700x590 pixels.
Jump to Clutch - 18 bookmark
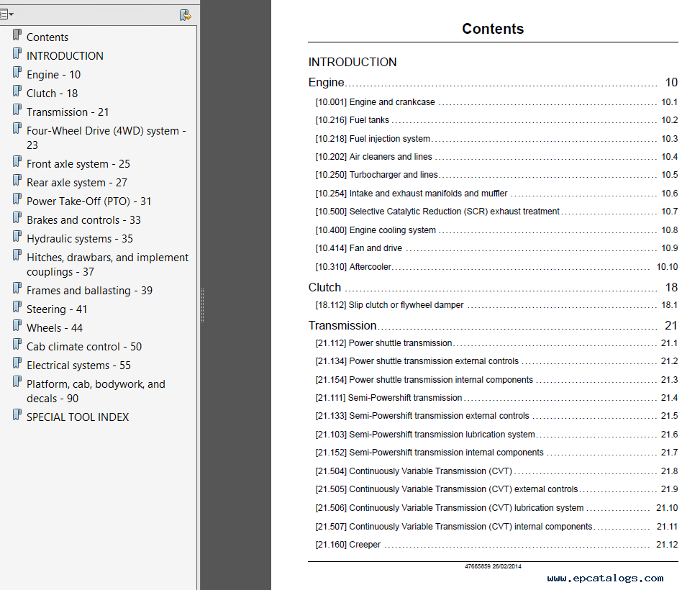53,94
